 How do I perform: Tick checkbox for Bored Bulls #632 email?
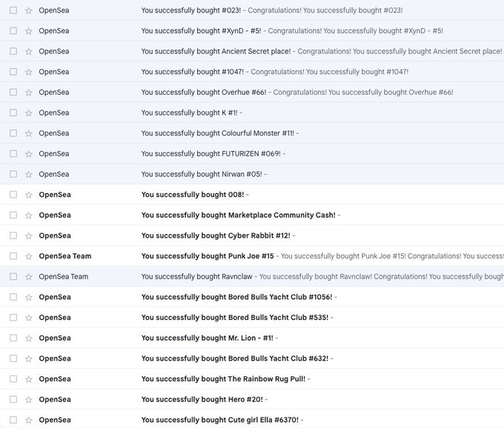click(13, 358)
